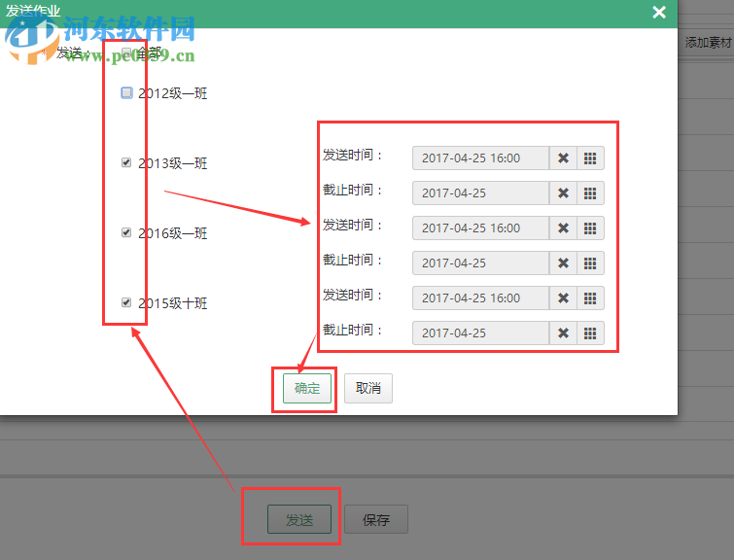This screenshot has height=560, width=734.
Task: Select the 2015级十班 class label
Action: point(173,303)
